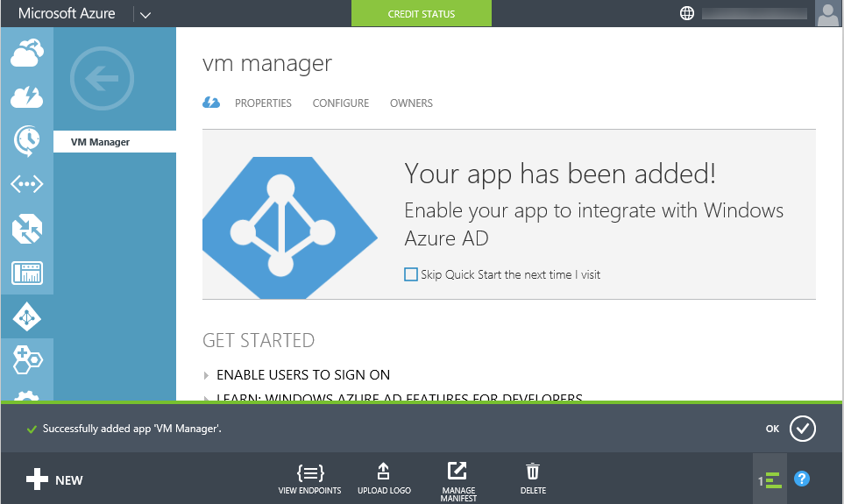Select the Active Directory sidebar icon
The image size is (844, 504).
pos(27,316)
